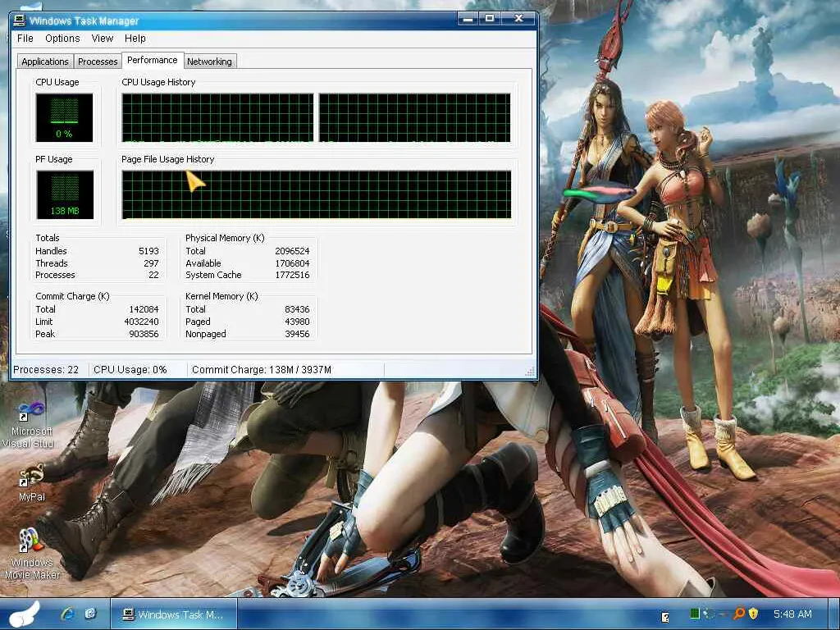The width and height of the screenshot is (840, 630).
Task: Open the Options menu
Action: (x=62, y=39)
